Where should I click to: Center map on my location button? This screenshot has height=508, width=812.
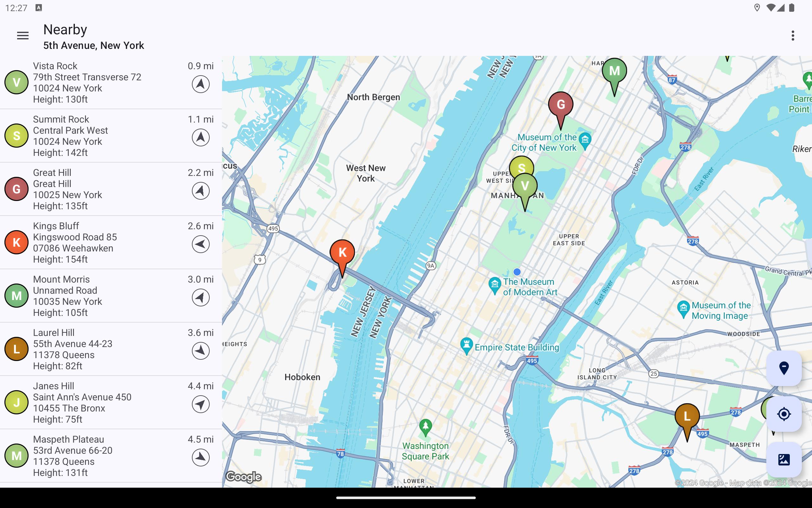click(x=784, y=414)
